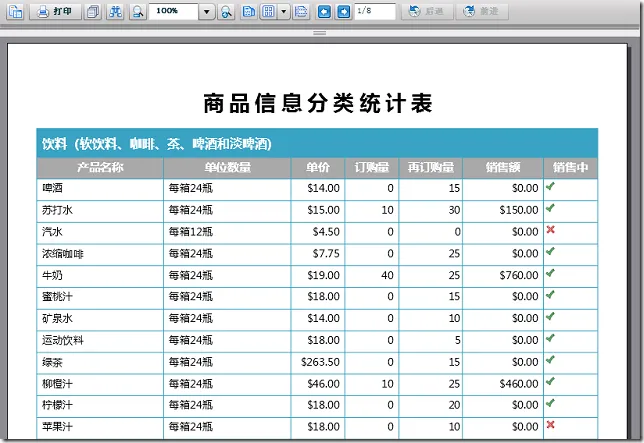
Task: Click the 100% zoom combo box
Action: tap(175, 11)
